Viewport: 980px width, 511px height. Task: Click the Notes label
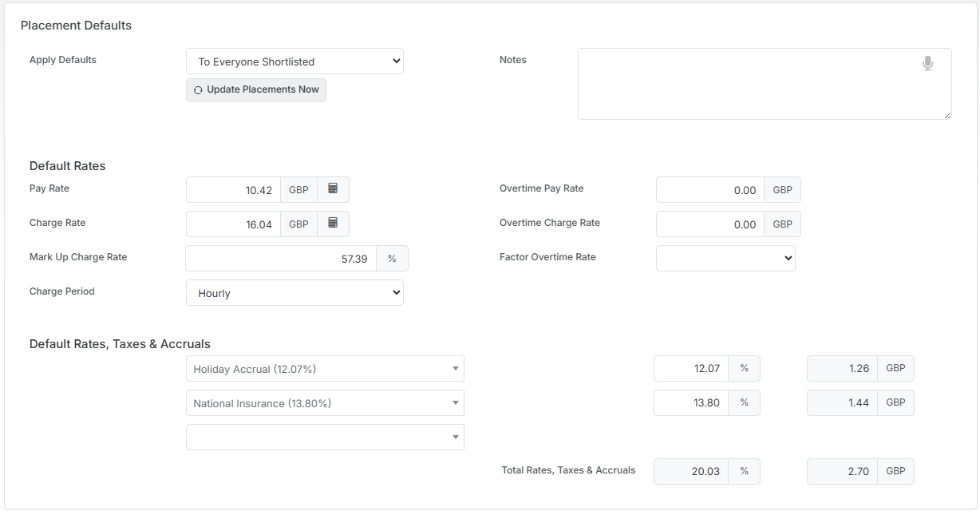(513, 60)
